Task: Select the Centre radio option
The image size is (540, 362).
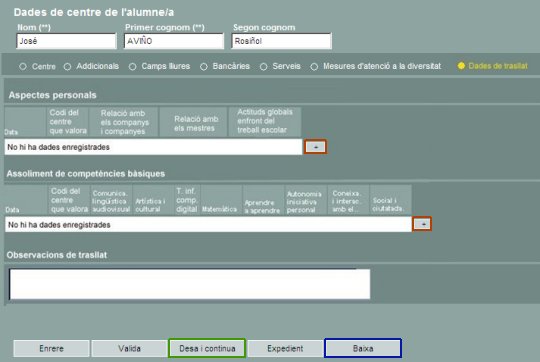Action: click(23, 66)
